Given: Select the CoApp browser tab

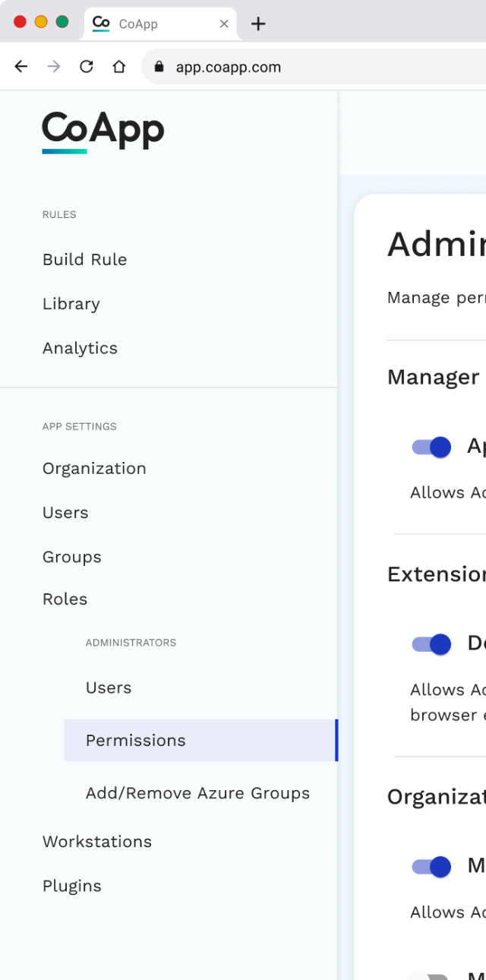Looking at the screenshot, I should click(x=160, y=24).
